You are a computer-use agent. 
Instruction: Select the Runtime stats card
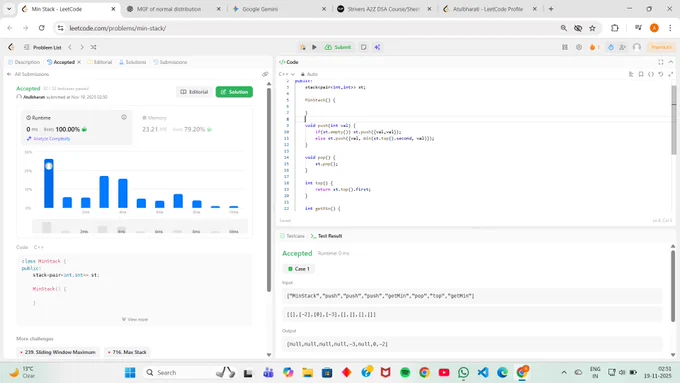click(x=77, y=127)
